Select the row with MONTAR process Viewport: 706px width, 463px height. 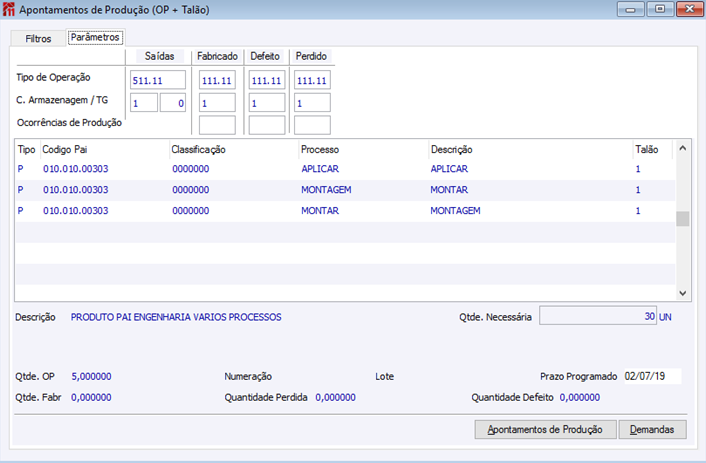345,211
